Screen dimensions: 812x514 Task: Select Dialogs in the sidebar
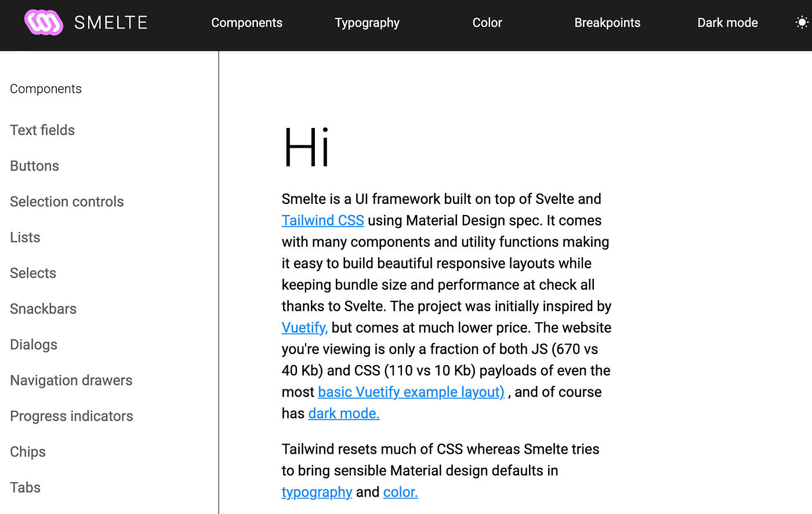pyautogui.click(x=34, y=344)
